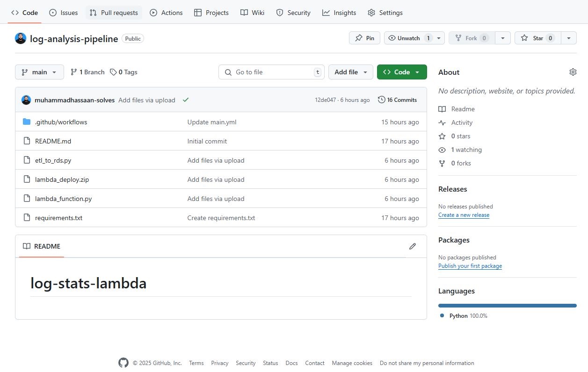View the 1 Branch link

pyautogui.click(x=87, y=72)
